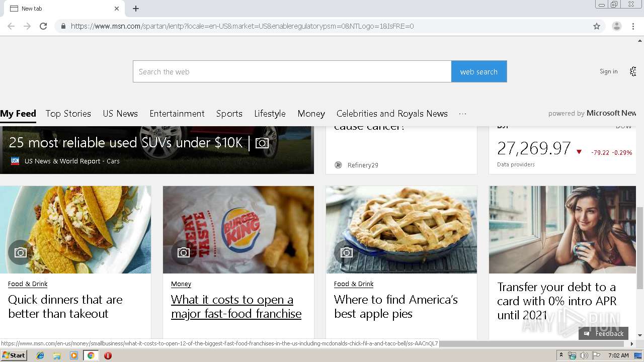
Task: Open America's best apple pies article
Action: click(396, 307)
